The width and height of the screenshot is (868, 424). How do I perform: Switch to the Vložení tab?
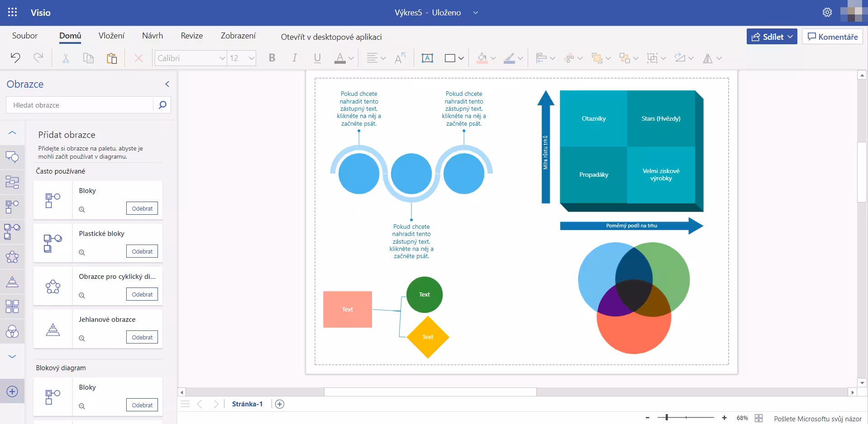point(111,36)
